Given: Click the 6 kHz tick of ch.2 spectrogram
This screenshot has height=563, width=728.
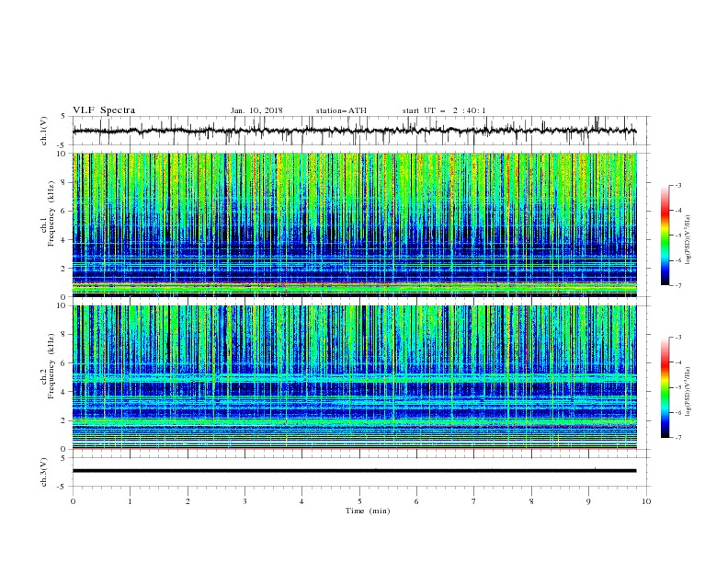Looking at the screenshot, I should [x=65, y=363].
